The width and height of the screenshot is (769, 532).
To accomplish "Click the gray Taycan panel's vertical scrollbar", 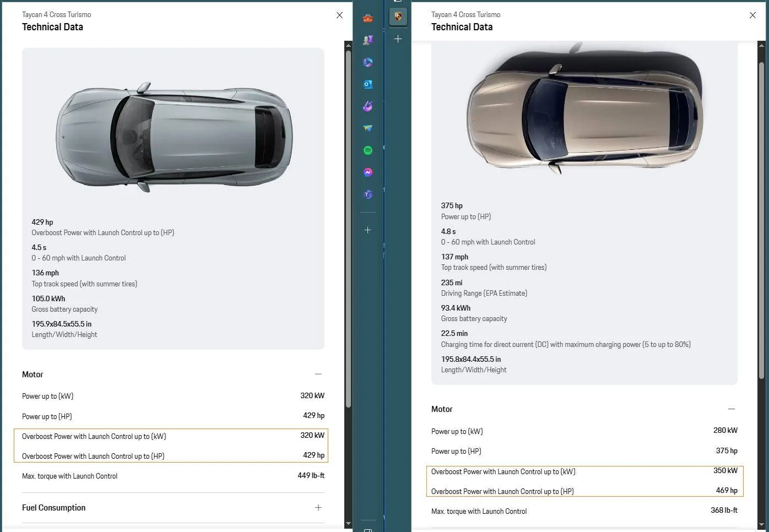I will pyautogui.click(x=348, y=229).
